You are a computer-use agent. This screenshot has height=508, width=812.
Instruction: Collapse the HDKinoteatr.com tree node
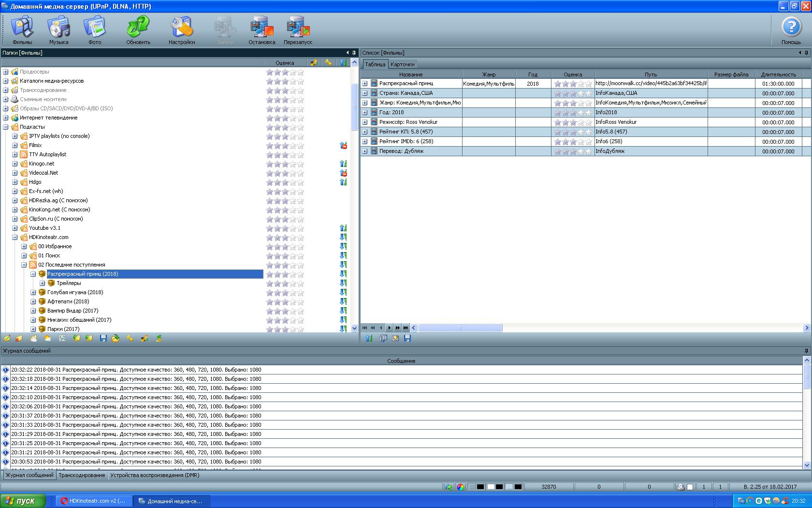[x=15, y=238]
